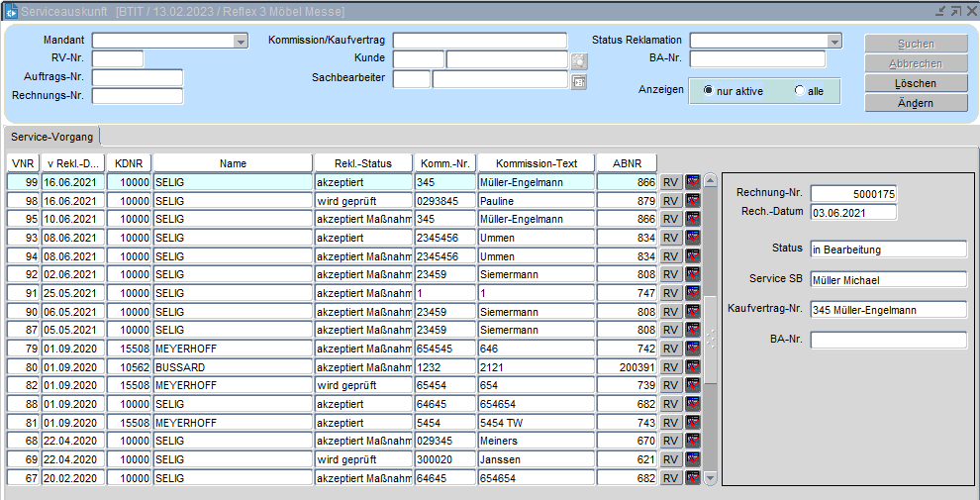Click the checkmark icon in the VNR 99 row
Image resolution: width=980 pixels, height=500 pixels.
[x=693, y=182]
